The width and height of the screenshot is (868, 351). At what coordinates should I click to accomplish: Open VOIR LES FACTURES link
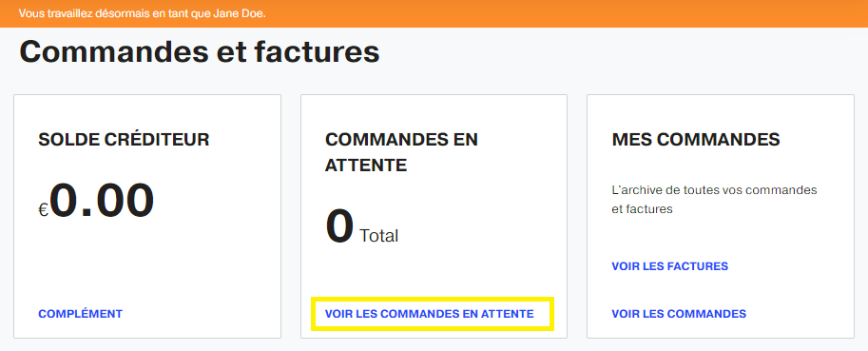(x=670, y=266)
